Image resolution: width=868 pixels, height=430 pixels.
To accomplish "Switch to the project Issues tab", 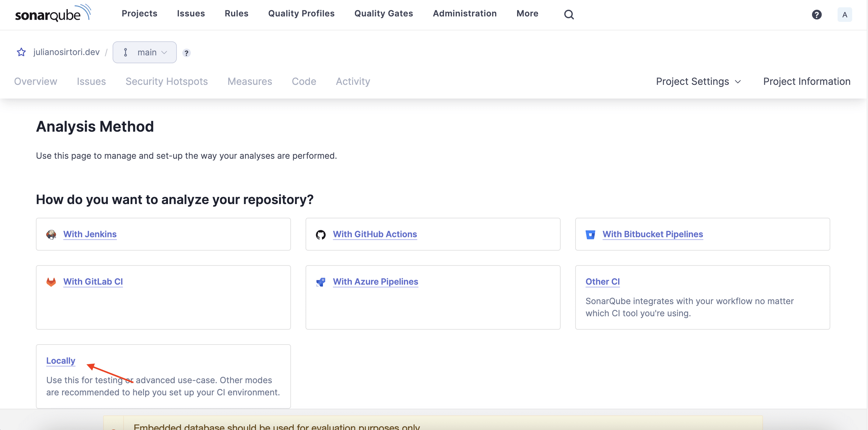I will point(91,81).
